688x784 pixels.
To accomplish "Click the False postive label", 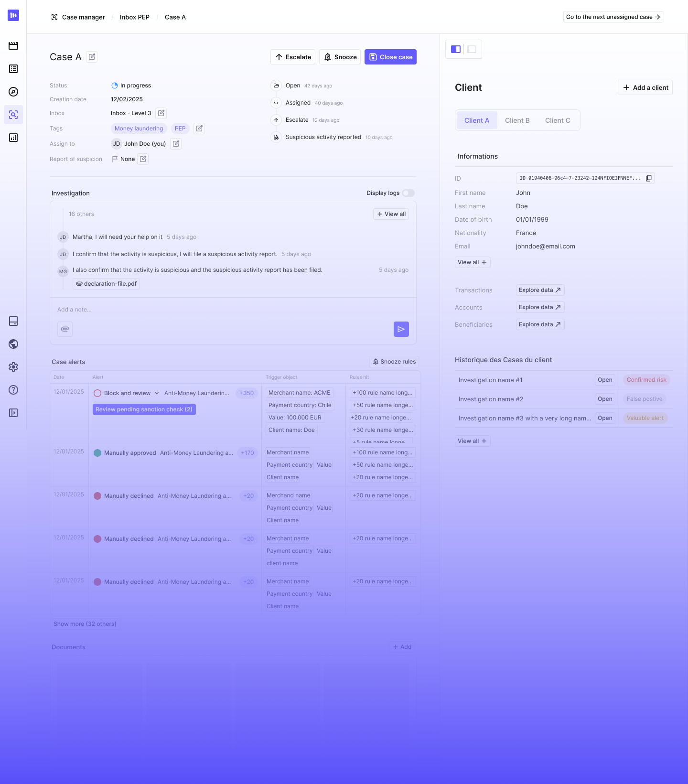I will coord(645,399).
